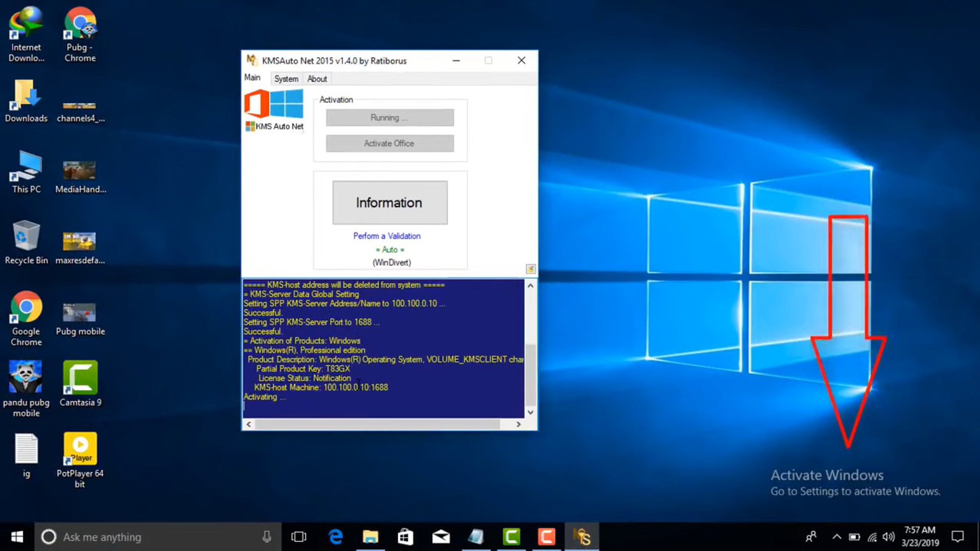
Task: Scroll left in the log panel
Action: (x=250, y=424)
